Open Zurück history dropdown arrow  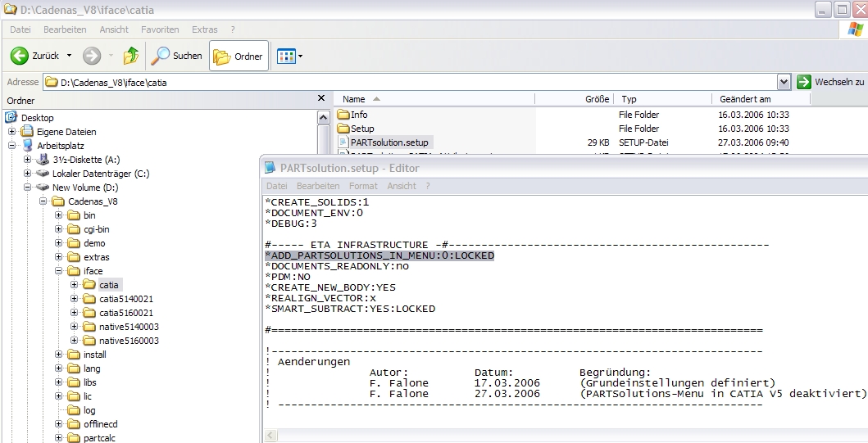(69, 56)
